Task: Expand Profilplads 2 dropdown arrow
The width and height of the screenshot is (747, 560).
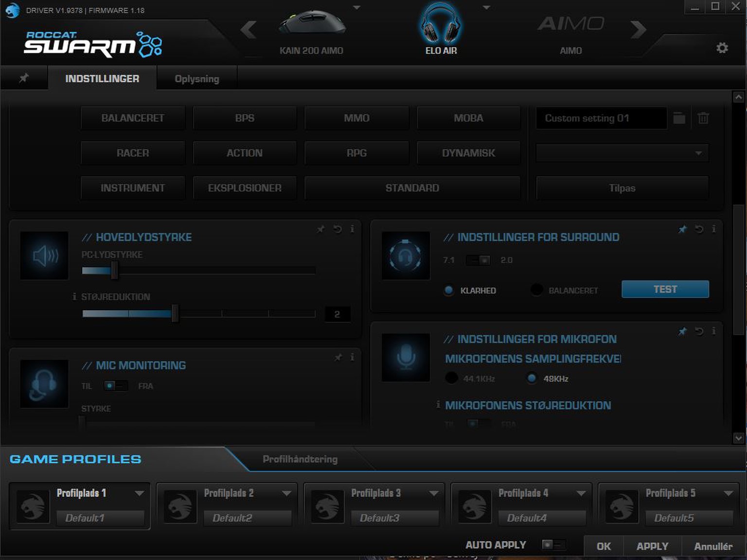Action: pos(287,493)
